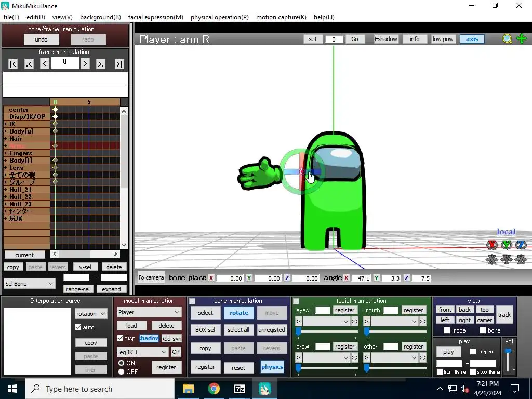Open the facial expression(M) menu
This screenshot has width=532, height=399.
tap(156, 17)
